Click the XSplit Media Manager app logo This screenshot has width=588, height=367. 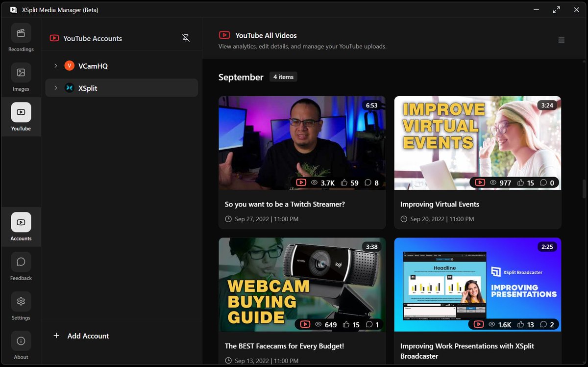click(x=13, y=9)
